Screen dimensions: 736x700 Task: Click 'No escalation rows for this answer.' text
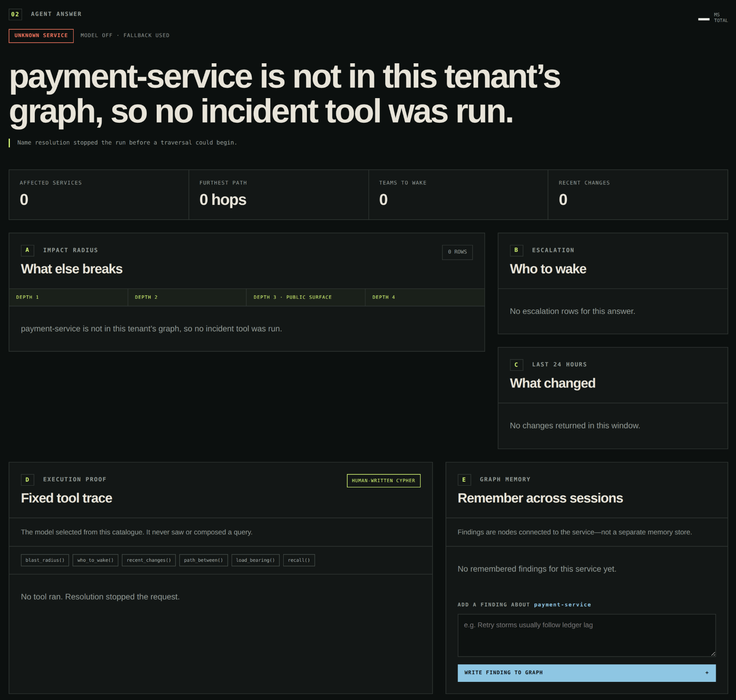click(572, 311)
